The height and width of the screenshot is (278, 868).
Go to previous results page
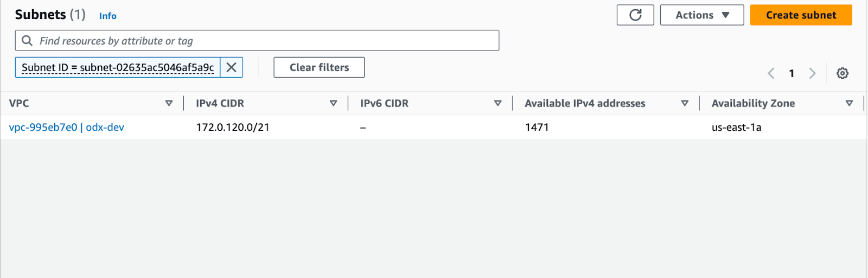pos(771,73)
